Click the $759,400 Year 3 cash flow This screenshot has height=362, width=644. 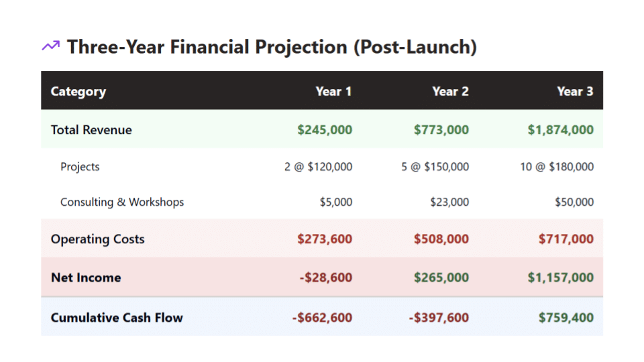tap(566, 318)
